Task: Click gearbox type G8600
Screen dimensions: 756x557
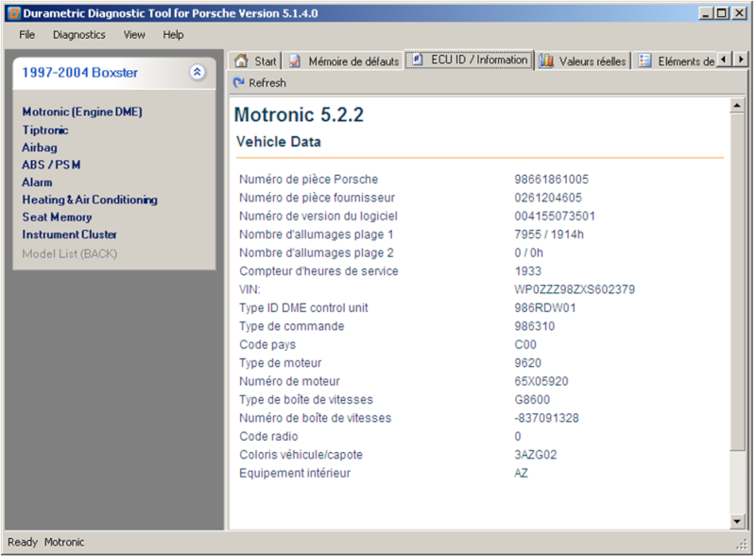Action: tap(532, 400)
